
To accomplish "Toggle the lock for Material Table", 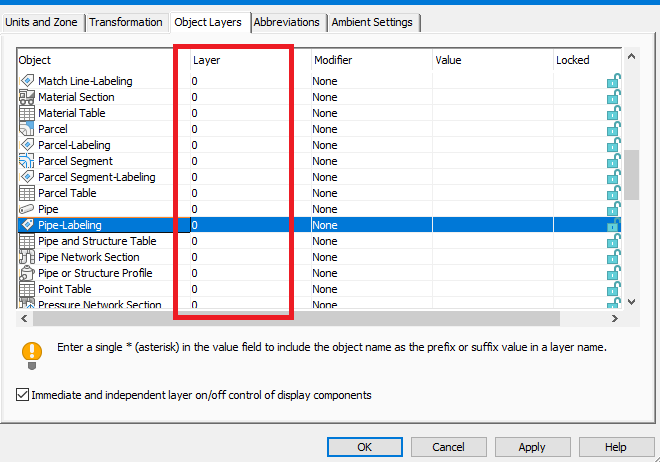I will tap(613, 113).
